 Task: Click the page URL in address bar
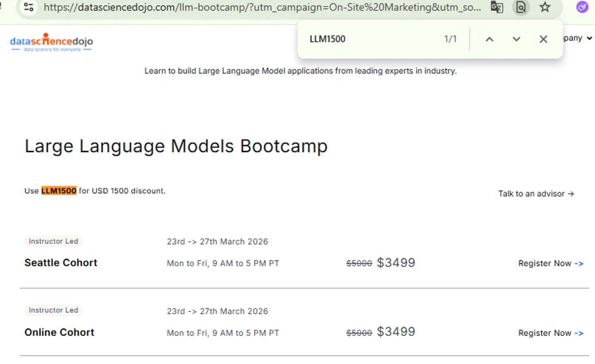click(262, 7)
